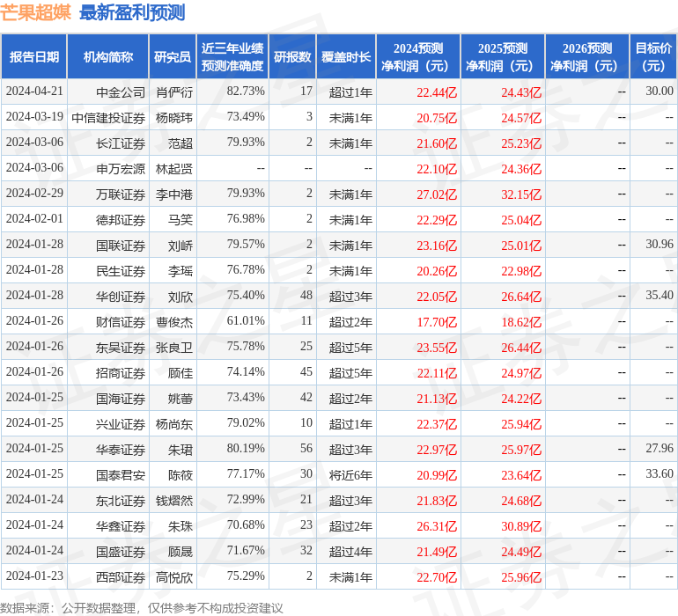Open analyst 肖俨衍 in the first row
Viewport: 678px width, 616px height.
click(174, 92)
